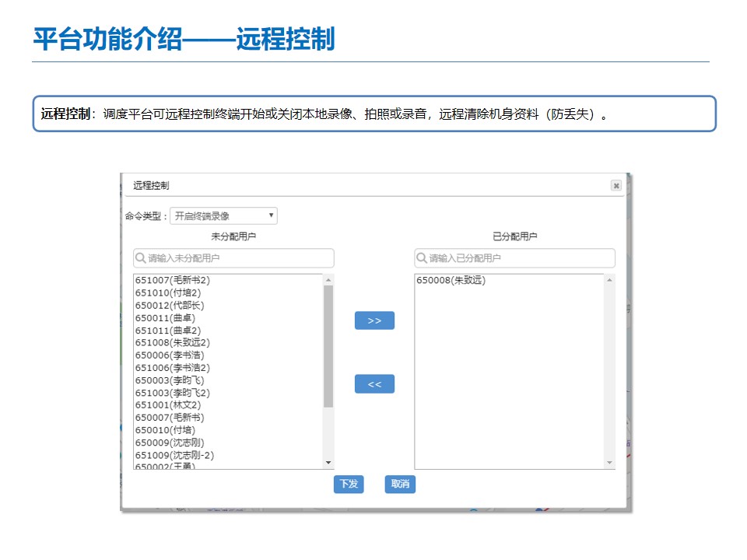The height and width of the screenshot is (560, 747).
Task: Select user 650009(沈志刚) in unassigned list
Action: pyautogui.click(x=170, y=442)
